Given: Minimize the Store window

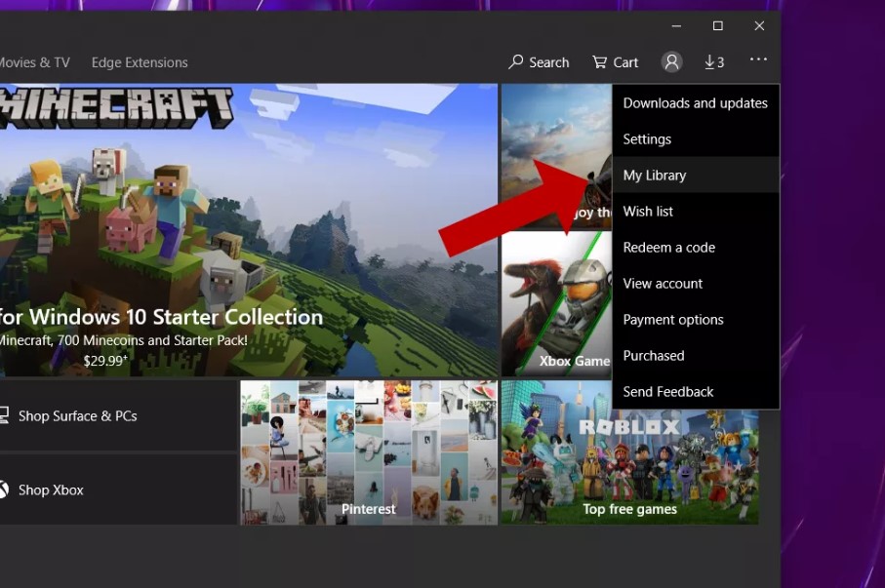Looking at the screenshot, I should tap(676, 26).
